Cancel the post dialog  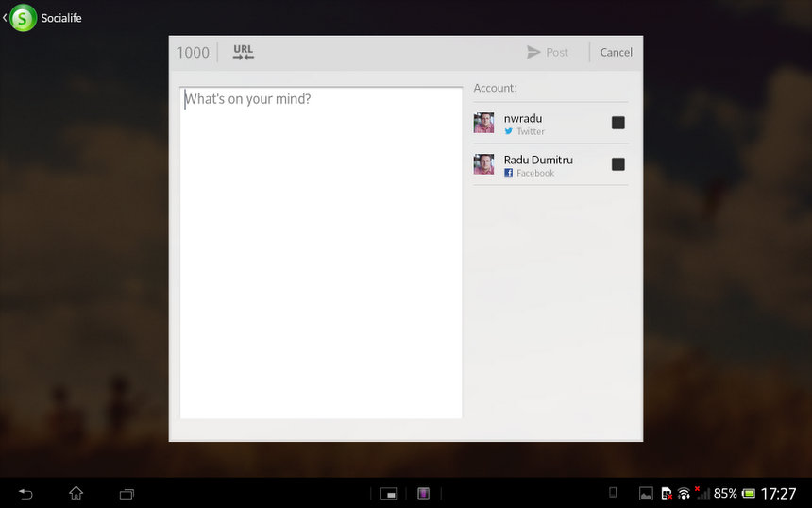click(617, 52)
